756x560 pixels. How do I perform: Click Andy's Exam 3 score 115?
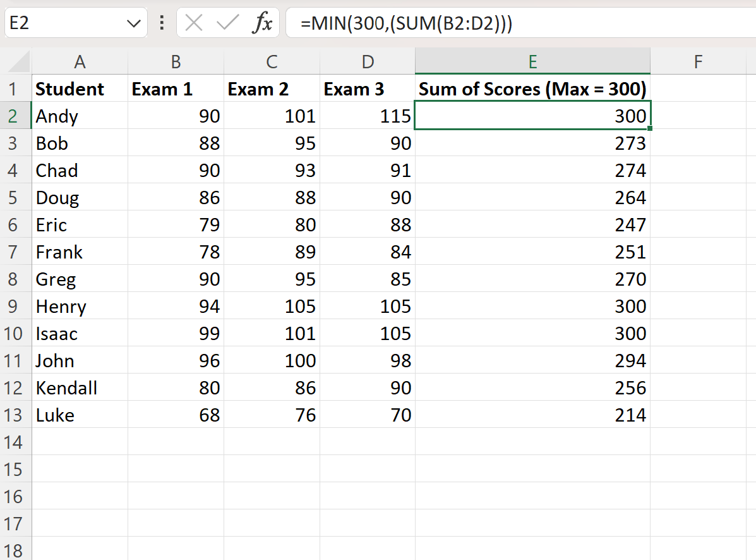(x=368, y=116)
